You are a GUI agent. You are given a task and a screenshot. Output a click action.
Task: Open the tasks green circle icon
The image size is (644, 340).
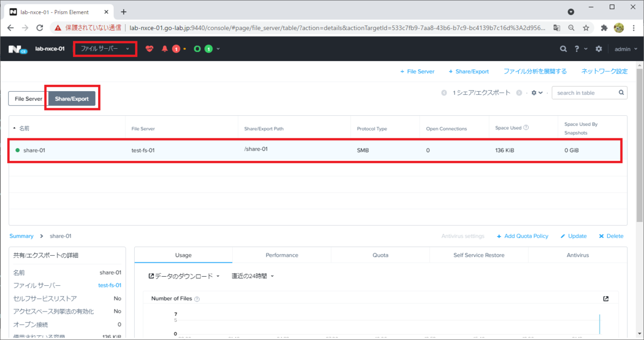click(x=197, y=49)
